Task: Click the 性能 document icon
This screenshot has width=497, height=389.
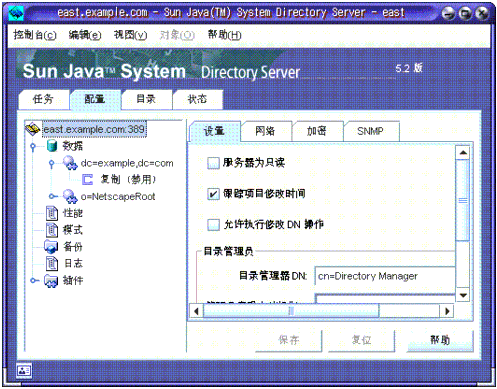Action: [52, 213]
